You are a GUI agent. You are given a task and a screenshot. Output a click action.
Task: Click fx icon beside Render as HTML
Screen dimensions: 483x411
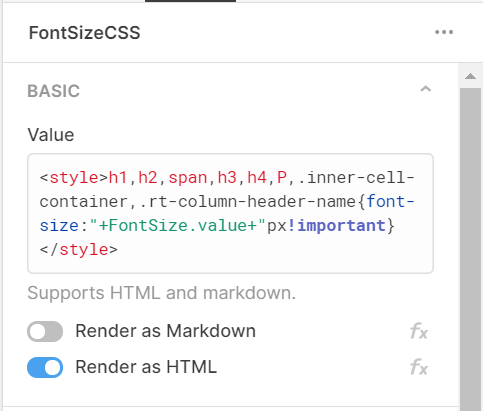coord(419,367)
